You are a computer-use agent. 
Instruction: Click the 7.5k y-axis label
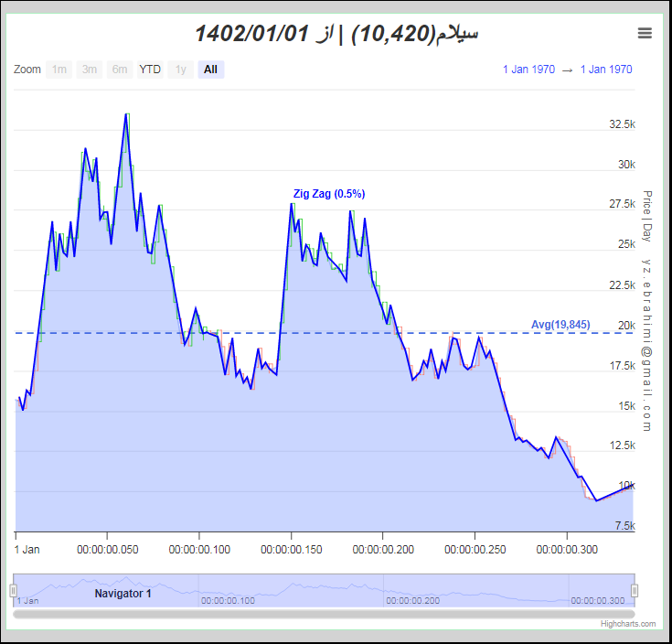[624, 526]
